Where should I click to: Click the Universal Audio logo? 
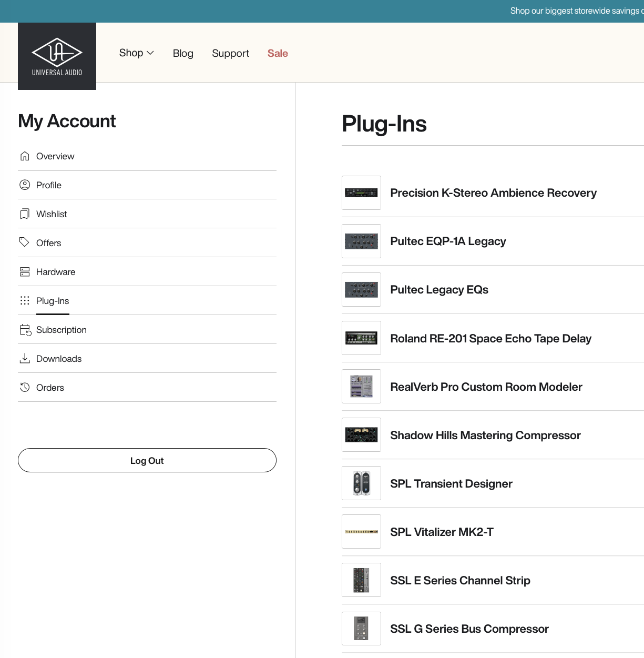[57, 56]
